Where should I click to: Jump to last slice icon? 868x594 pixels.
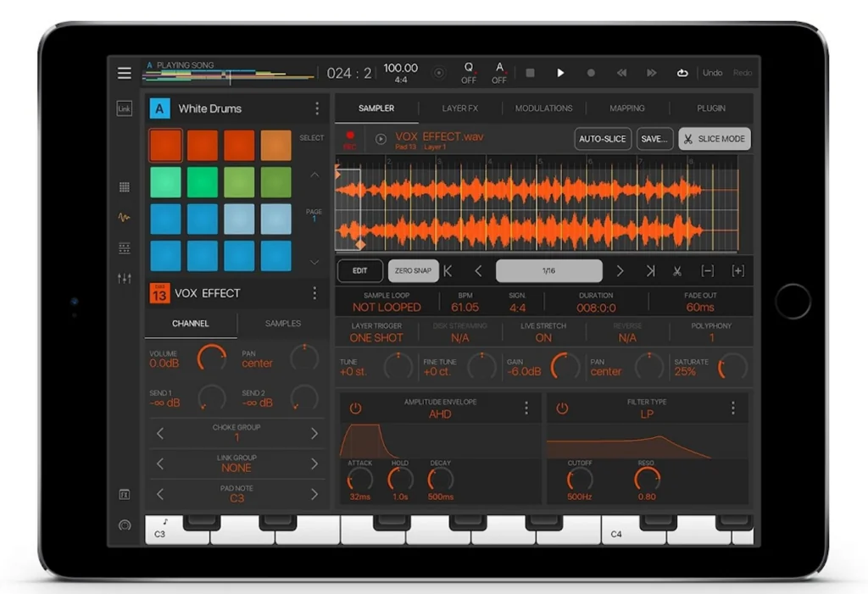650,270
